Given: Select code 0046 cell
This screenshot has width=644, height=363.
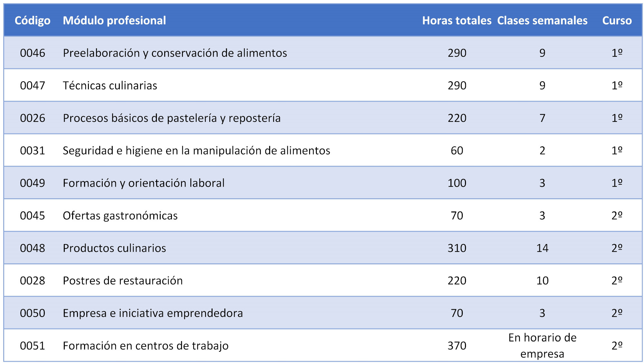Looking at the screenshot, I should 33,53.
